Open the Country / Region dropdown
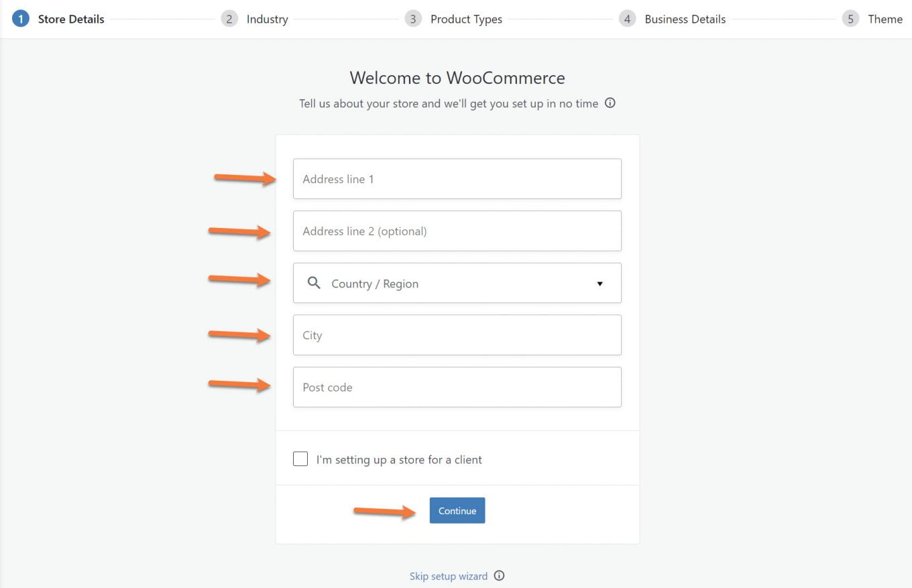Image resolution: width=912 pixels, height=588 pixels. pyautogui.click(x=456, y=284)
